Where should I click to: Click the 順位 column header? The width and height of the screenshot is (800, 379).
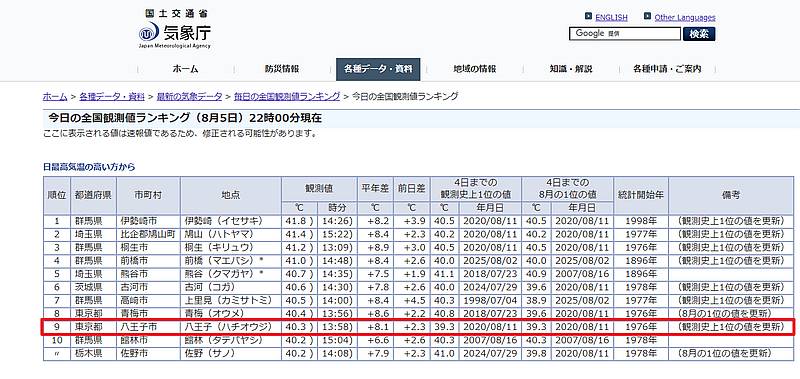coord(57,195)
